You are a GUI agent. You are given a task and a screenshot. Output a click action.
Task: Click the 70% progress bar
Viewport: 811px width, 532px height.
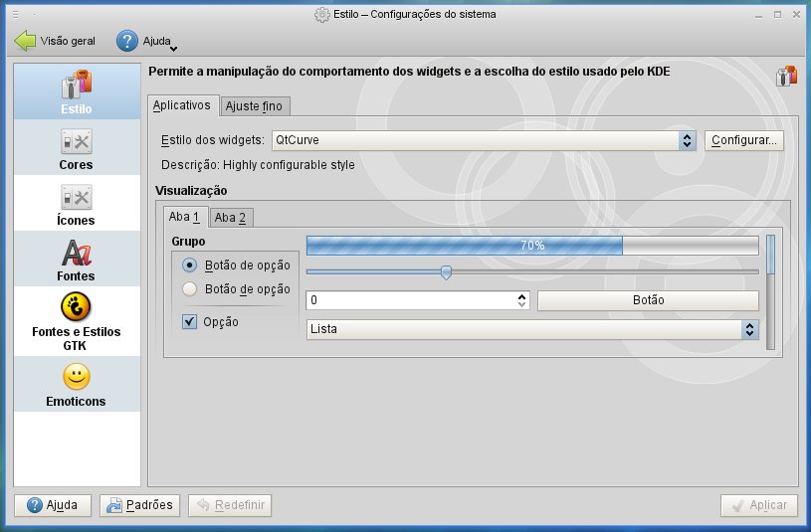click(x=532, y=246)
